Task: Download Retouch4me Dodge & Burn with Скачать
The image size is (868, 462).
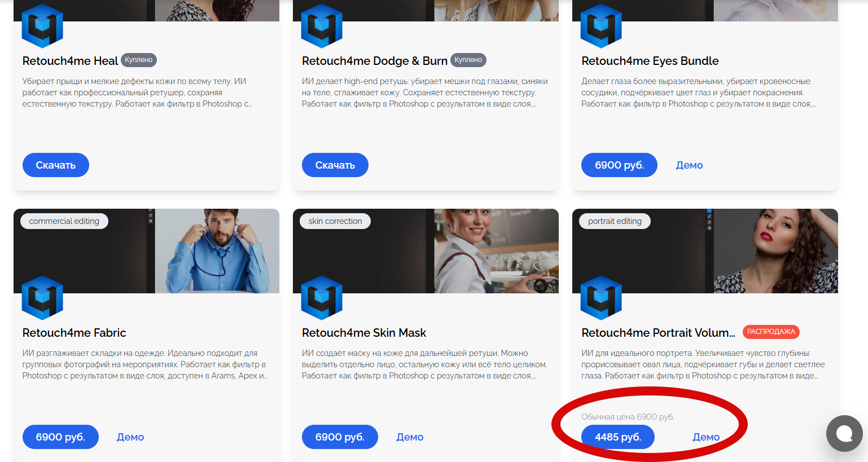Action: [335, 165]
